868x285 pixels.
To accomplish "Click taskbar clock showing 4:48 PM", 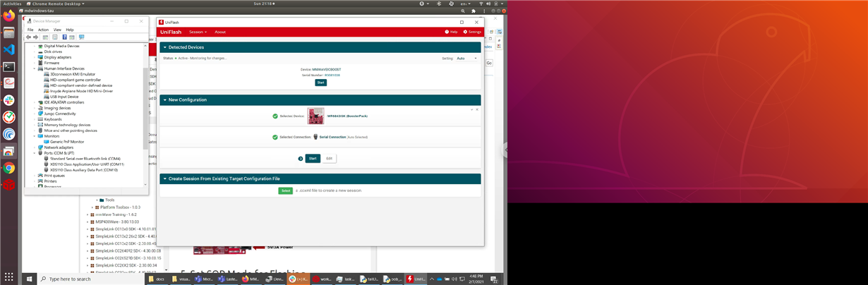I will 478,279.
